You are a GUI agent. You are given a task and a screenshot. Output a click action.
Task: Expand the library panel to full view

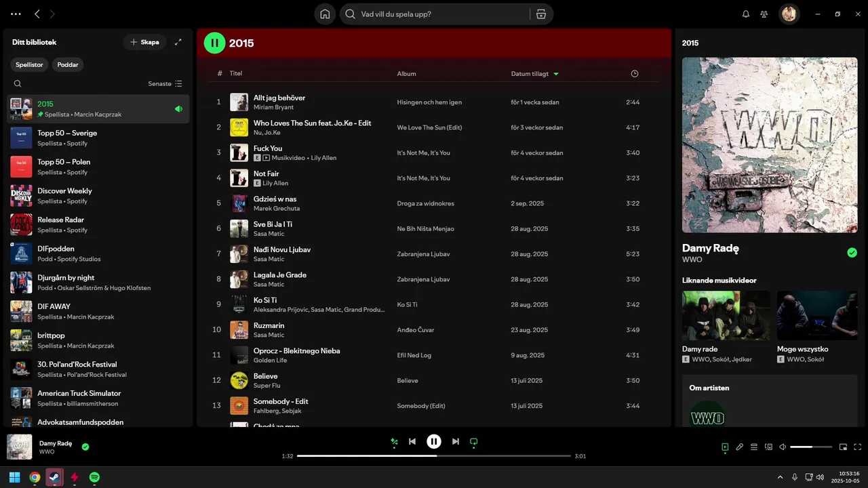(x=178, y=42)
